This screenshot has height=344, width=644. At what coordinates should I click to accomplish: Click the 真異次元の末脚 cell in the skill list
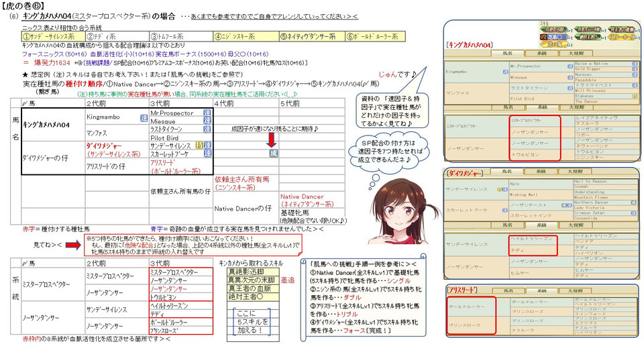coord(253,280)
